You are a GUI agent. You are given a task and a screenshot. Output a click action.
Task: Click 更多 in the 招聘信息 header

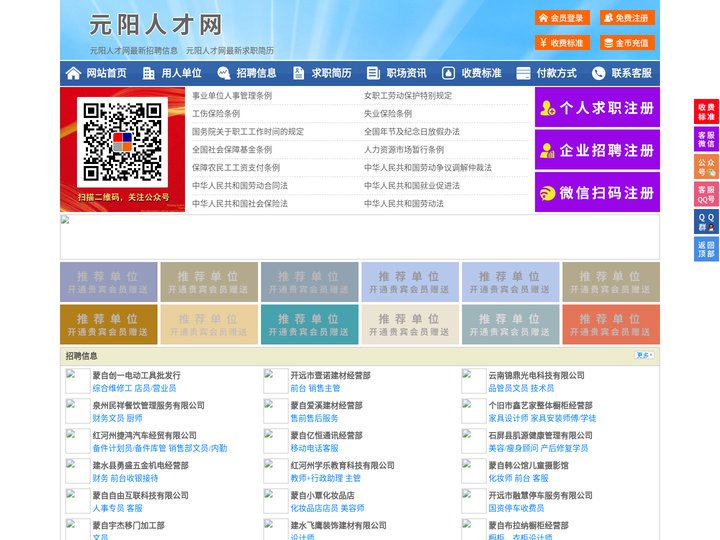(644, 355)
